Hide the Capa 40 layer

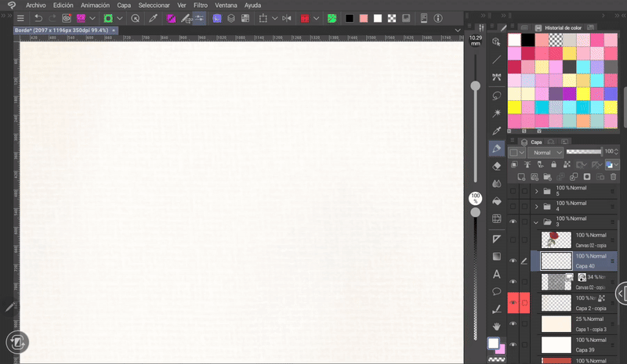(x=513, y=261)
